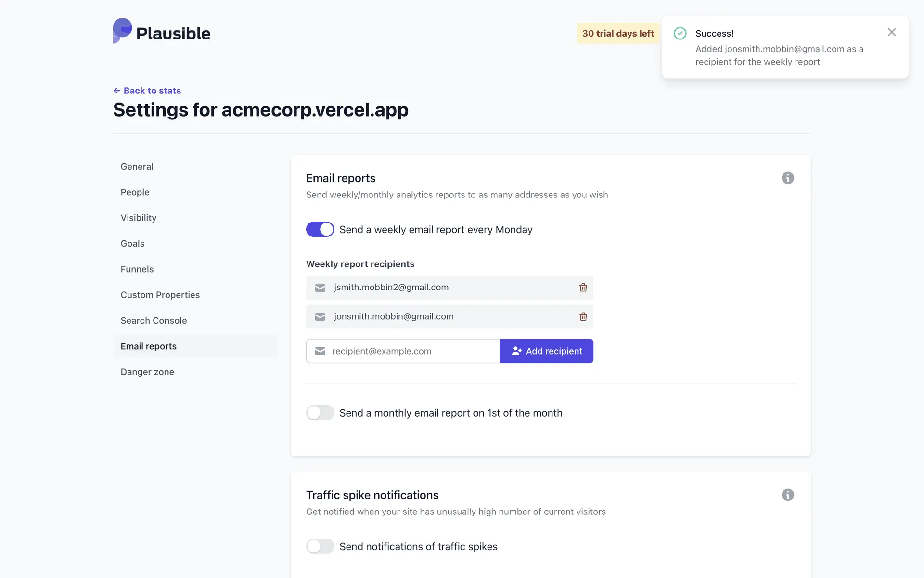Click Add recipient button
Viewport: 924px width, 578px height.
pyautogui.click(x=546, y=351)
